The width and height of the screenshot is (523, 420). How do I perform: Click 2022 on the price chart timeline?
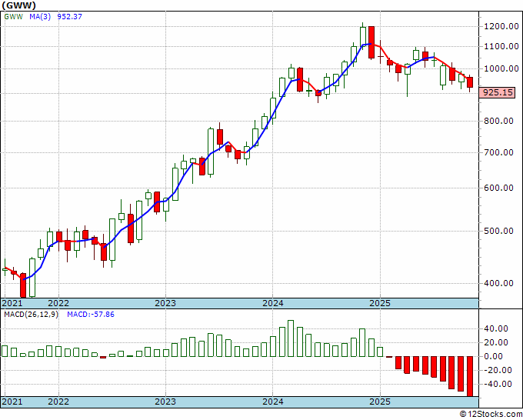pyautogui.click(x=58, y=303)
